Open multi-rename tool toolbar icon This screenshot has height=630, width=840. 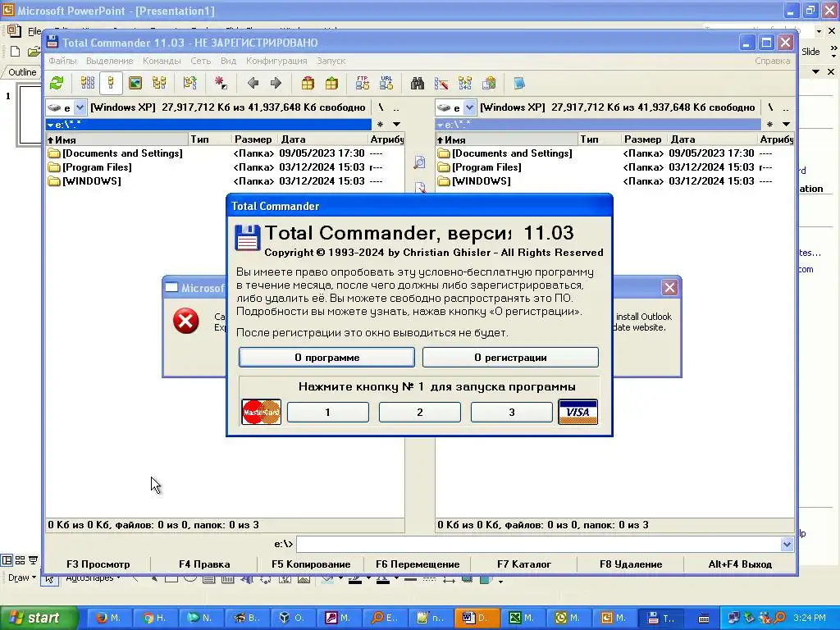click(x=441, y=83)
